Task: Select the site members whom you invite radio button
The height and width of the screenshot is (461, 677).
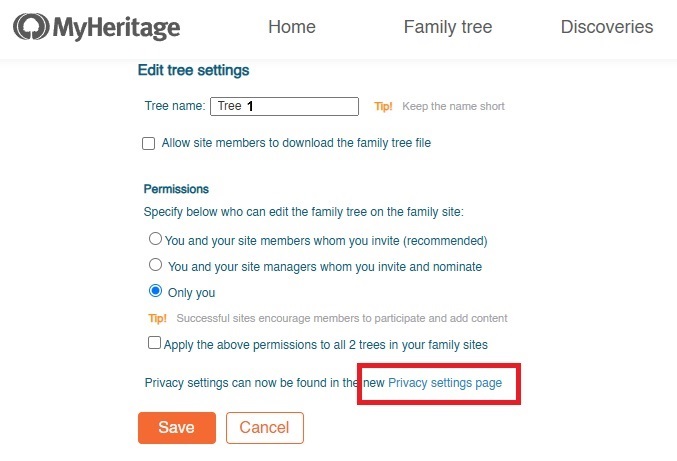Action: coord(155,239)
